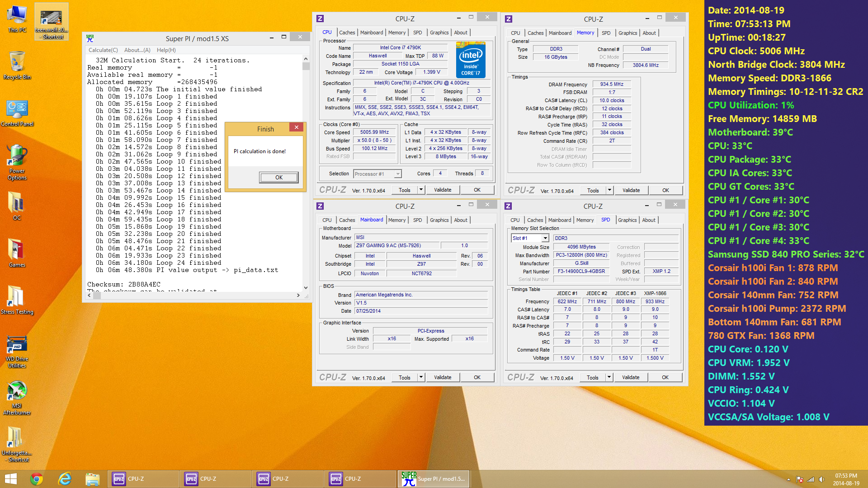Click Super PI window title icon

[x=90, y=38]
